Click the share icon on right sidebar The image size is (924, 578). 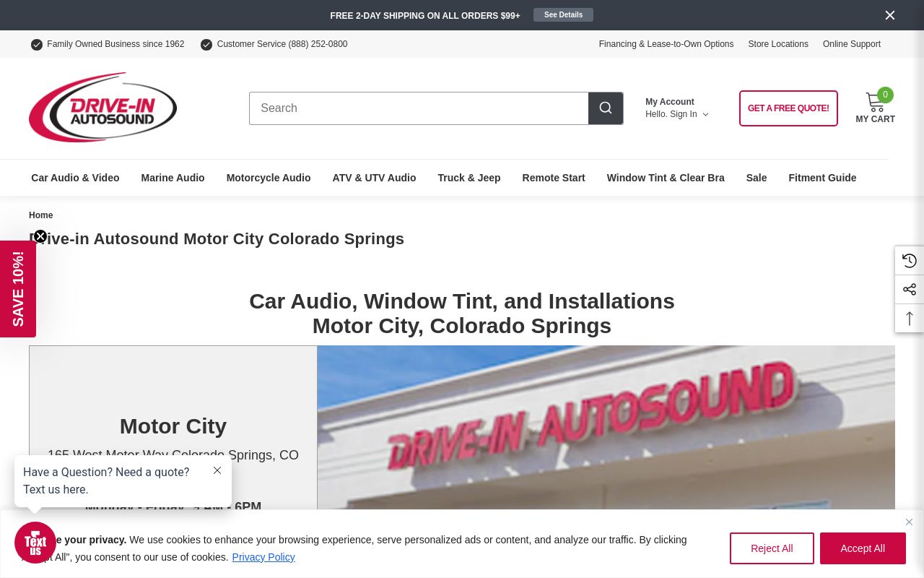(x=910, y=290)
